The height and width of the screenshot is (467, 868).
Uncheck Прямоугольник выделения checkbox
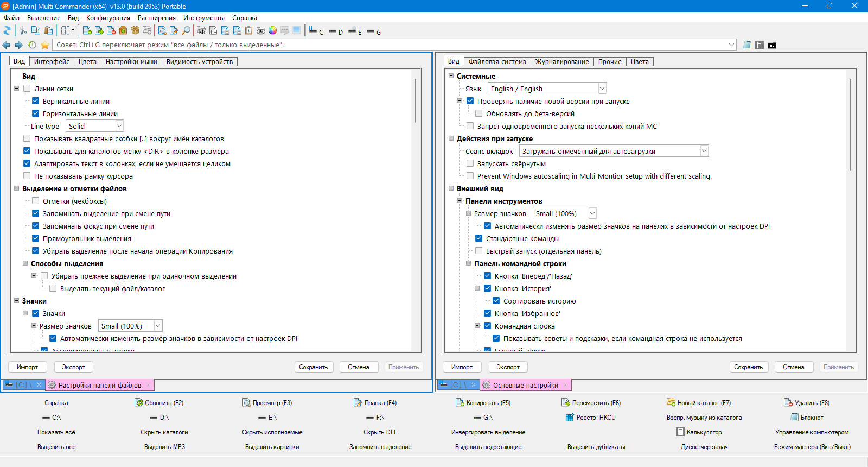tap(35, 238)
